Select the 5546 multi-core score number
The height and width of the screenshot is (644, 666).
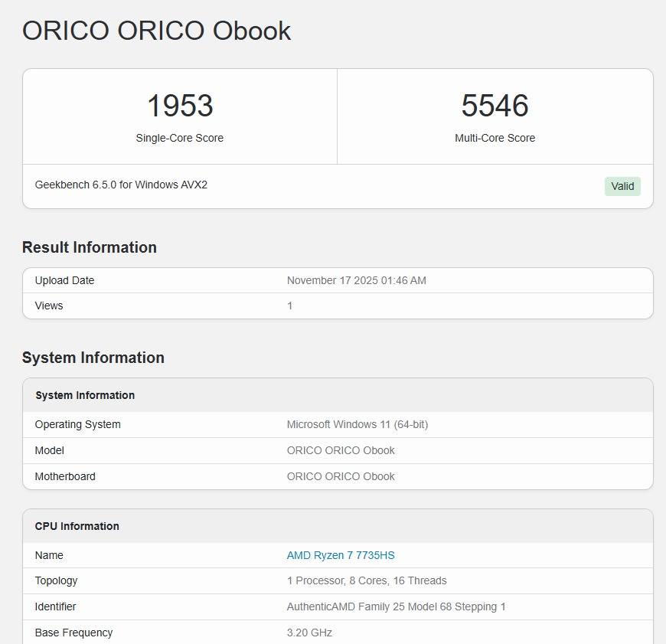point(495,106)
